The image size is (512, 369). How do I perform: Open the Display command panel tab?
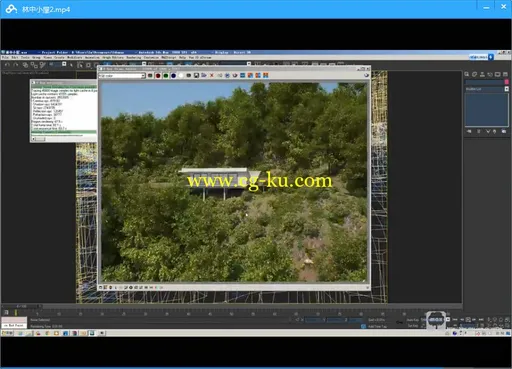coord(498,74)
